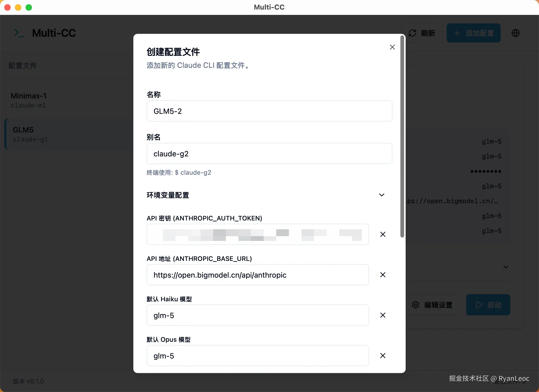
Task: Click the 名称 input with GLM5-2
Action: (269, 111)
